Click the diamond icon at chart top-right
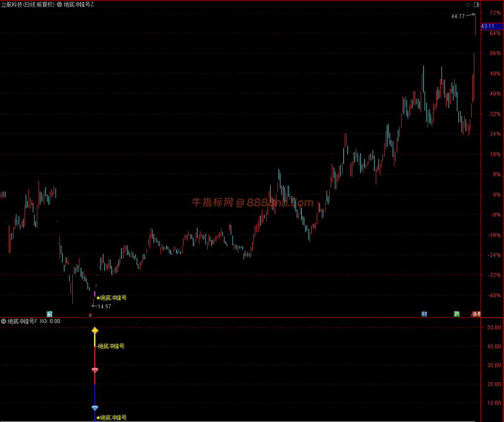The image size is (504, 422). 469,4
